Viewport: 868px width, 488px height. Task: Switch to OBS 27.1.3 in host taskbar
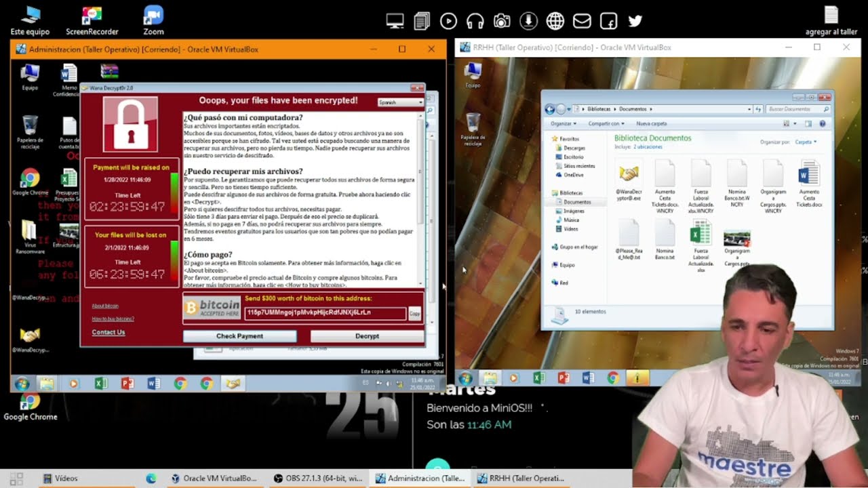click(x=317, y=479)
